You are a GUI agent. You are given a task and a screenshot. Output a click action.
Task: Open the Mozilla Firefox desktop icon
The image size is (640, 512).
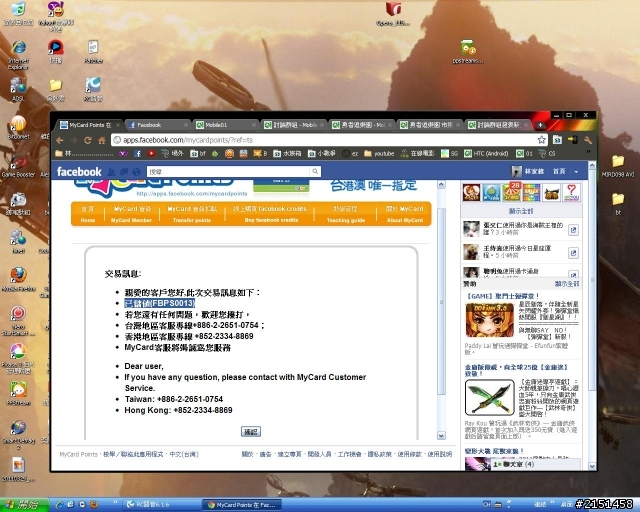[x=18, y=279]
